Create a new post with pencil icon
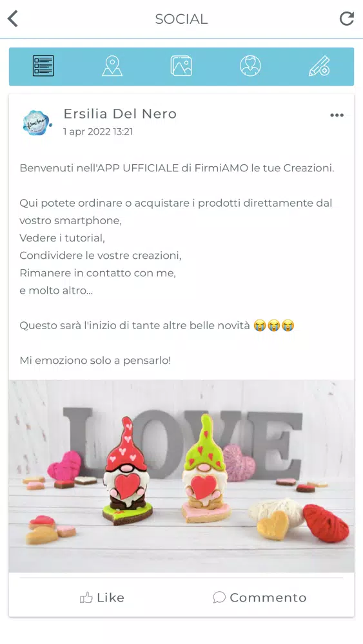363x644 pixels. coord(319,66)
